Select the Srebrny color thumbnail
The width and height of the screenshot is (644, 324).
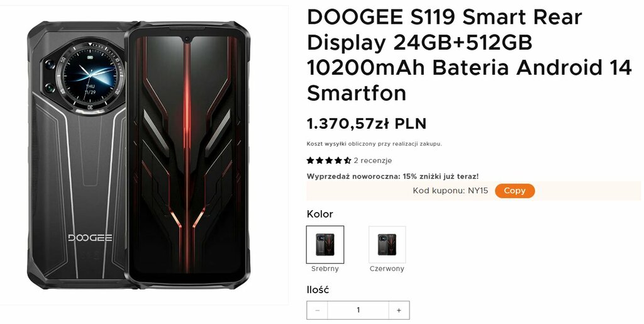pyautogui.click(x=325, y=244)
